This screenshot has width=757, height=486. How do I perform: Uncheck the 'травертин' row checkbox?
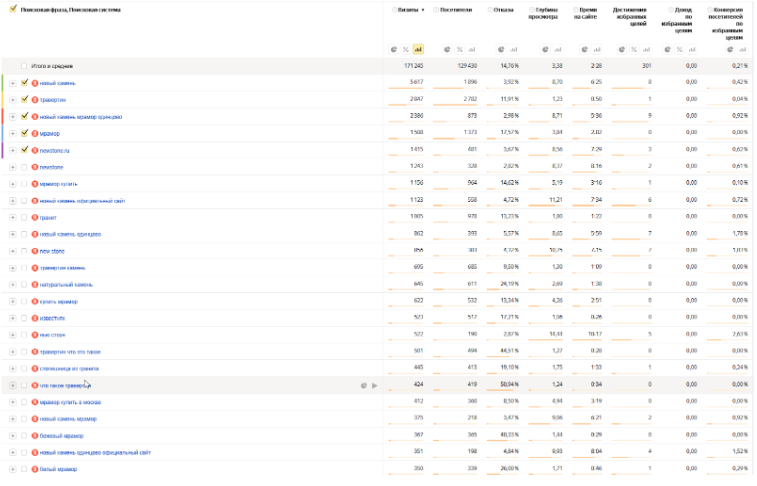(x=25, y=99)
